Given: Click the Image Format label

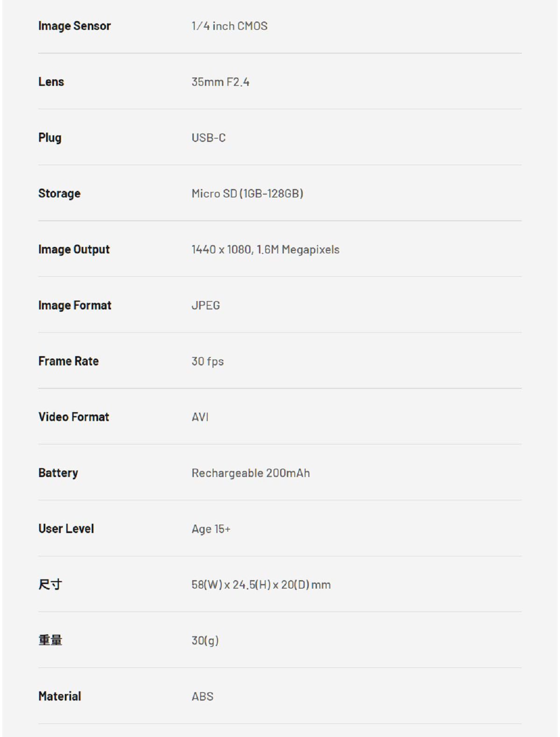Looking at the screenshot, I should (75, 305).
